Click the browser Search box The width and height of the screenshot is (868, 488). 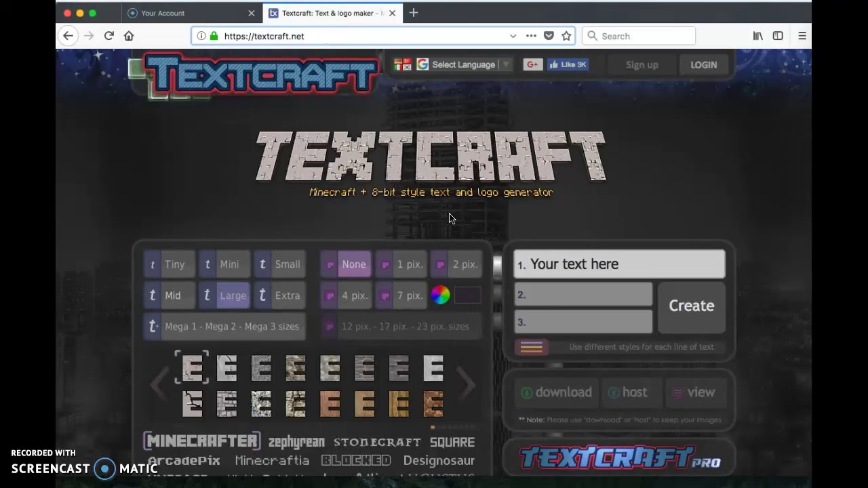click(x=639, y=36)
